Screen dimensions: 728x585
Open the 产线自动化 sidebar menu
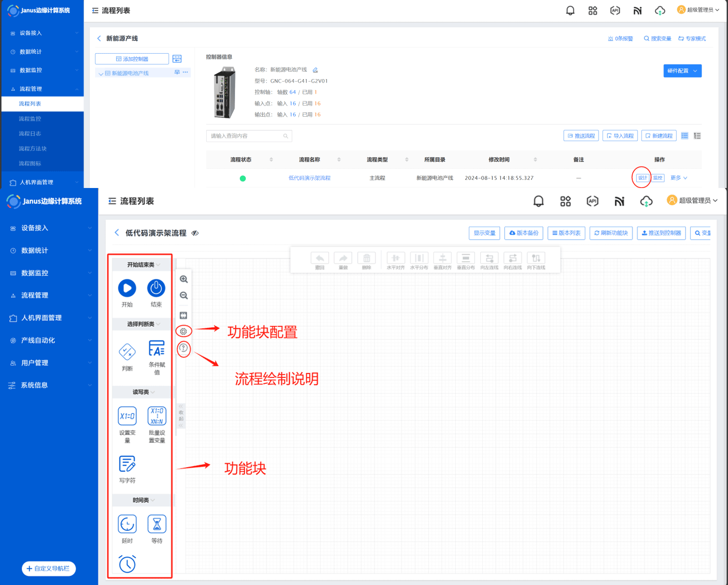38,340
